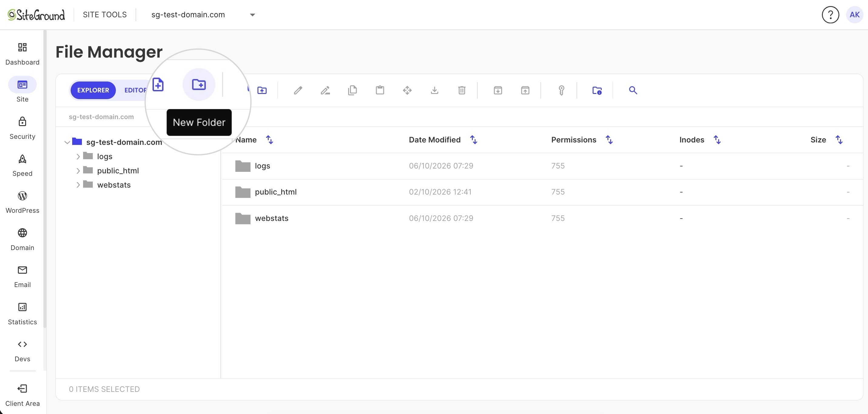Collapse the sg-test-domain.com root tree node
Image resolution: width=868 pixels, height=414 pixels.
click(67, 142)
